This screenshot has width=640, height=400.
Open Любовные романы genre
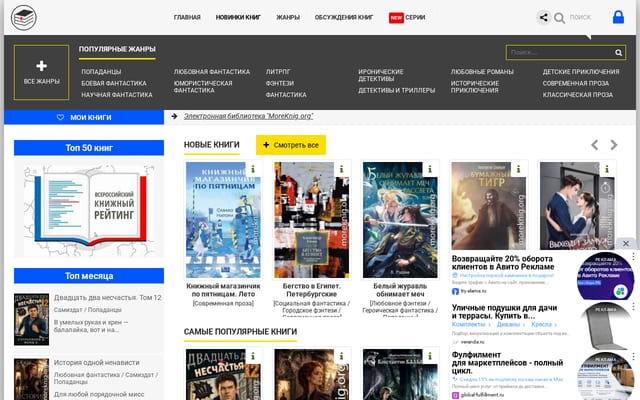(x=482, y=71)
